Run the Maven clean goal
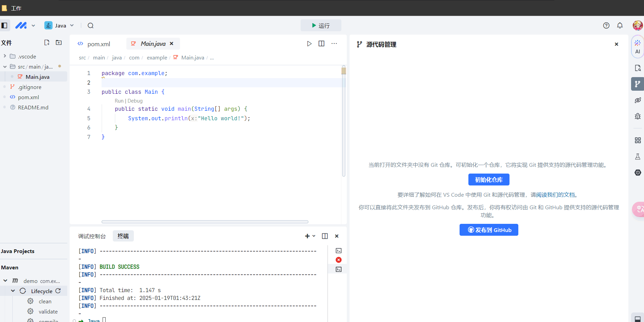Viewport: 644px width, 322px height. pos(45,301)
